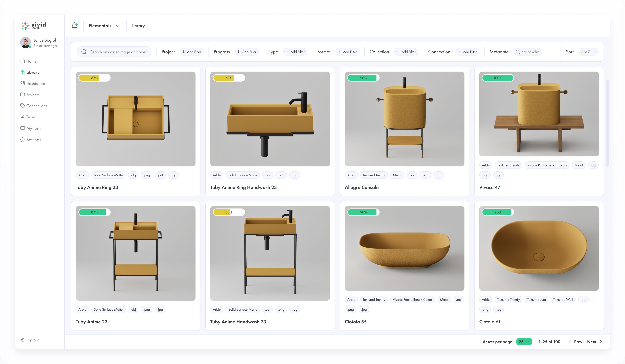This screenshot has height=364, width=625.
Task: Open the Ciotola 55 thumbnail
Action: click(405, 248)
